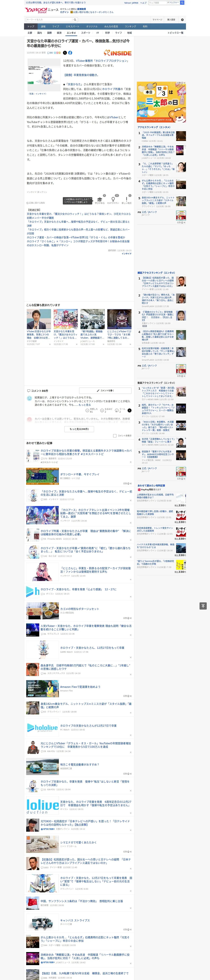Image resolution: width=210 pixels, height=980 pixels.
Task: Expand first comment with もっと見る
Action: pos(85,405)
